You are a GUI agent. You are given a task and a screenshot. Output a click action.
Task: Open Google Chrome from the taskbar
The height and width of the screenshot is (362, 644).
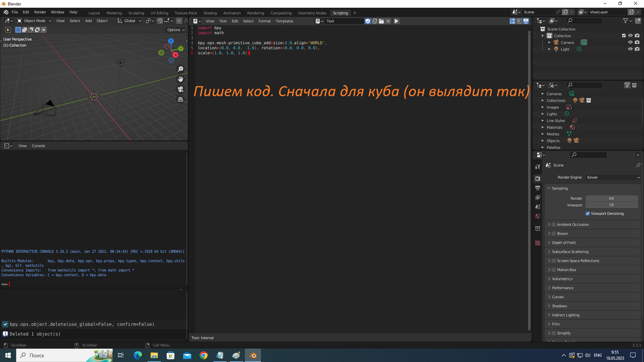[x=204, y=355]
